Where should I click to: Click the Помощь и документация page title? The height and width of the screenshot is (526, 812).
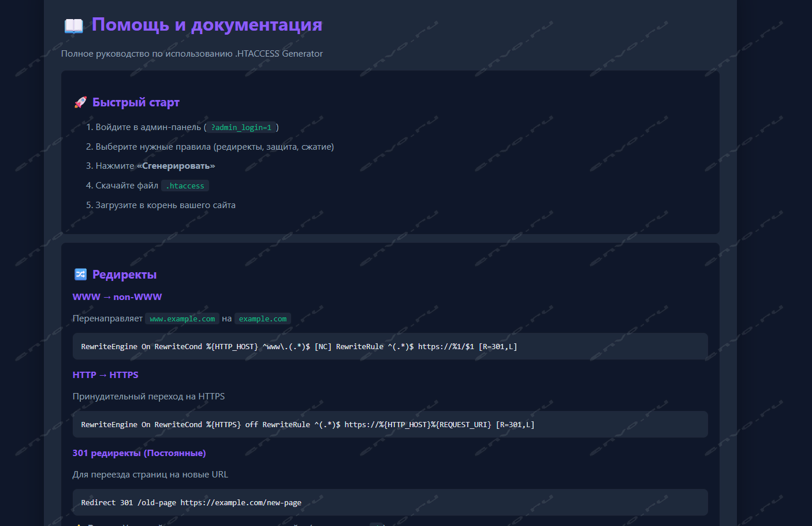(207, 25)
